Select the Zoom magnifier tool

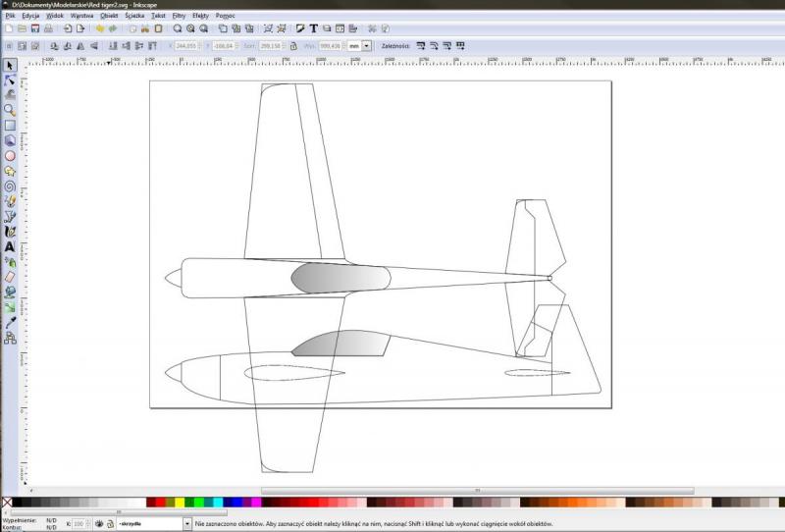pos(10,110)
